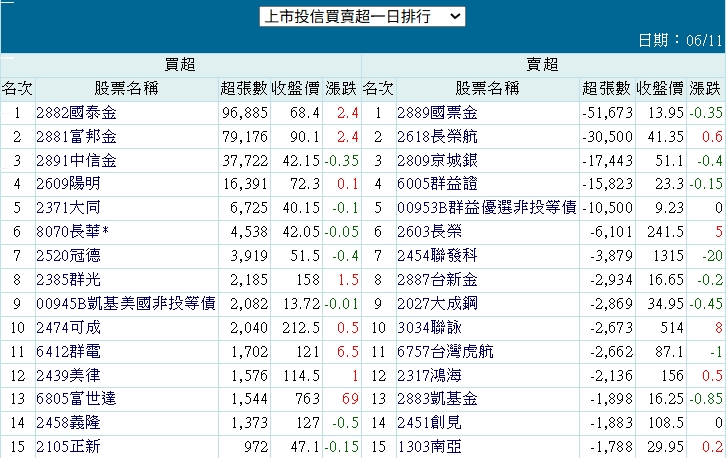Viewport: 726px width, 458px height.
Task: Open the 2891中信金 stock link
Action: click(x=76, y=161)
